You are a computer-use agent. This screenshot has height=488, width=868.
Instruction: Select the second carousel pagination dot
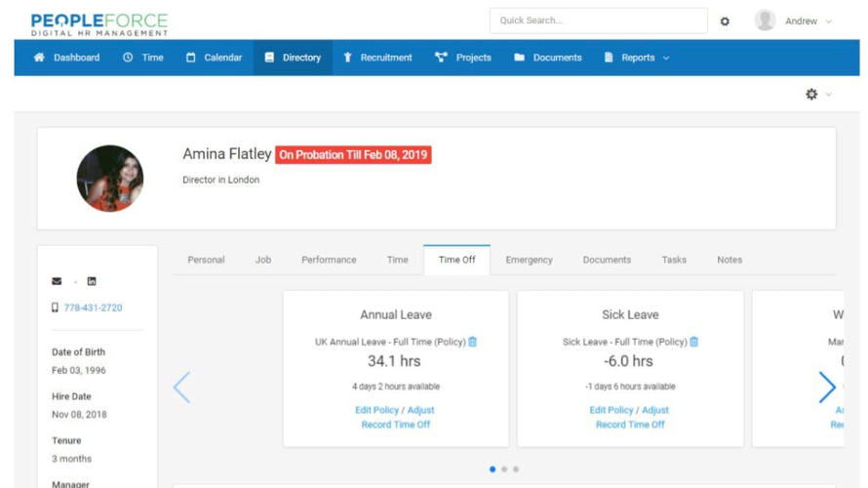coord(504,469)
